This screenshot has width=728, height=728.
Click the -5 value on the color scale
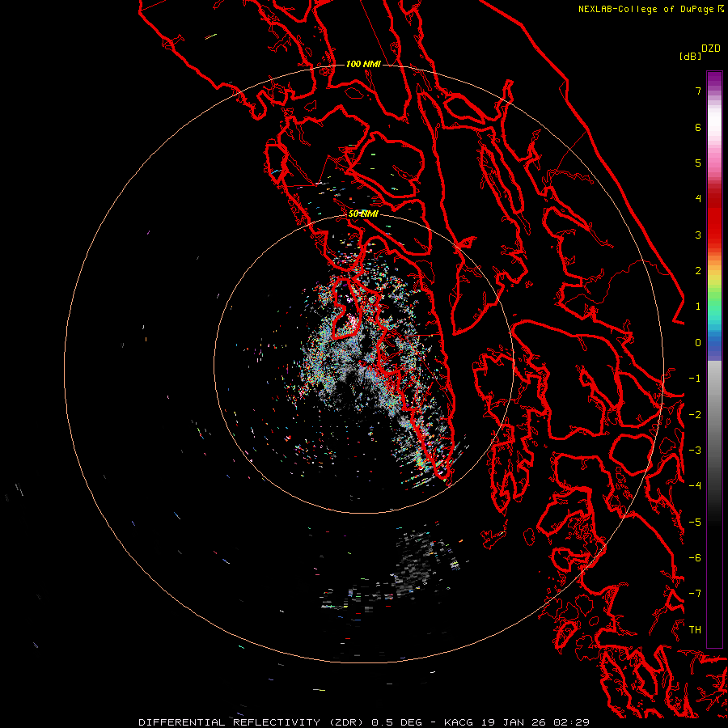pyautogui.click(x=695, y=522)
